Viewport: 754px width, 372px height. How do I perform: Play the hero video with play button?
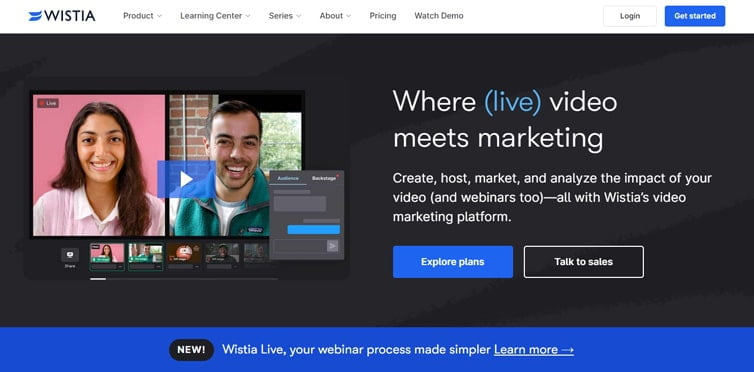click(186, 179)
